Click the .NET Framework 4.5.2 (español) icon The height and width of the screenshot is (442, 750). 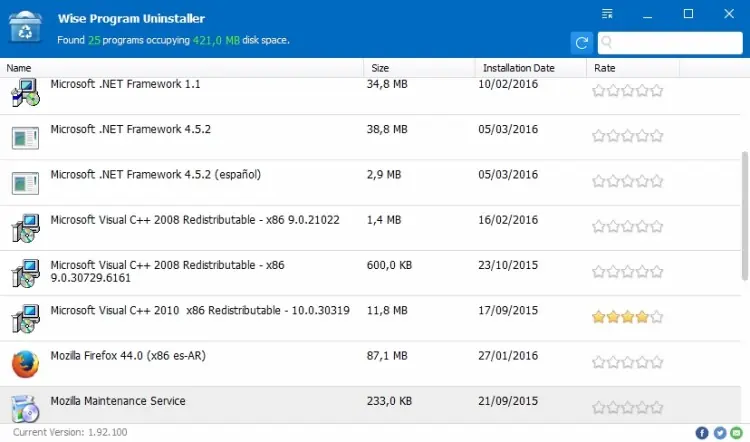coord(25,183)
